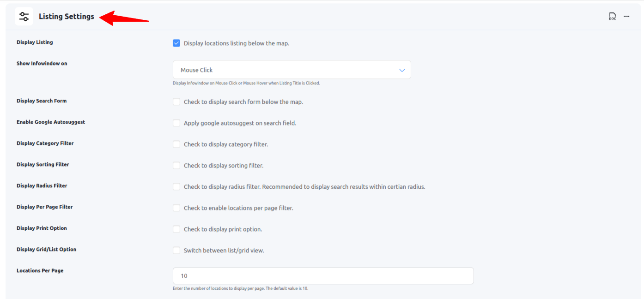Image resolution: width=644 pixels, height=299 pixels.
Task: Click the Listing Settings sliders icon
Action: click(x=24, y=17)
